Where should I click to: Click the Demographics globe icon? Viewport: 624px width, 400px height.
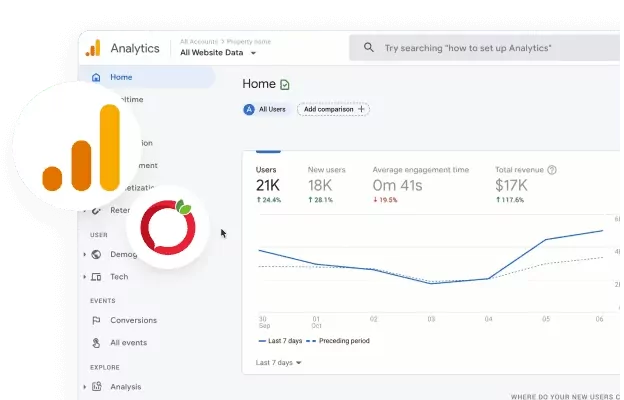click(96, 254)
